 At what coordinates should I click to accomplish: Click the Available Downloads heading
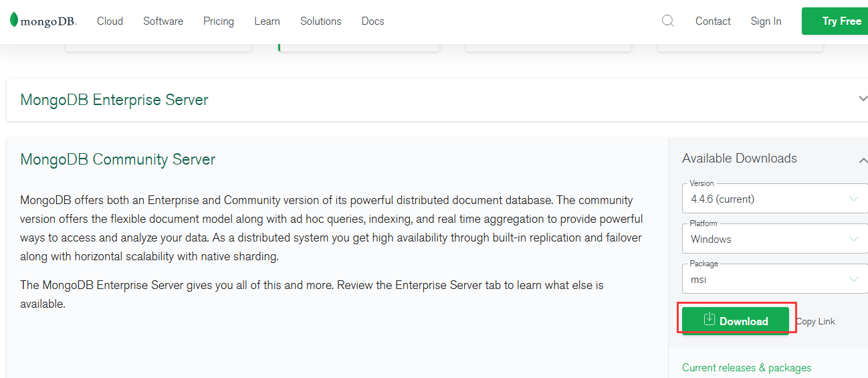(740, 159)
